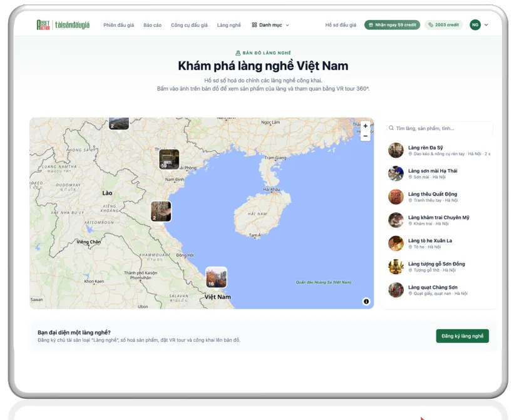
Task: Click the Lào country label on map
Action: pyautogui.click(x=107, y=193)
